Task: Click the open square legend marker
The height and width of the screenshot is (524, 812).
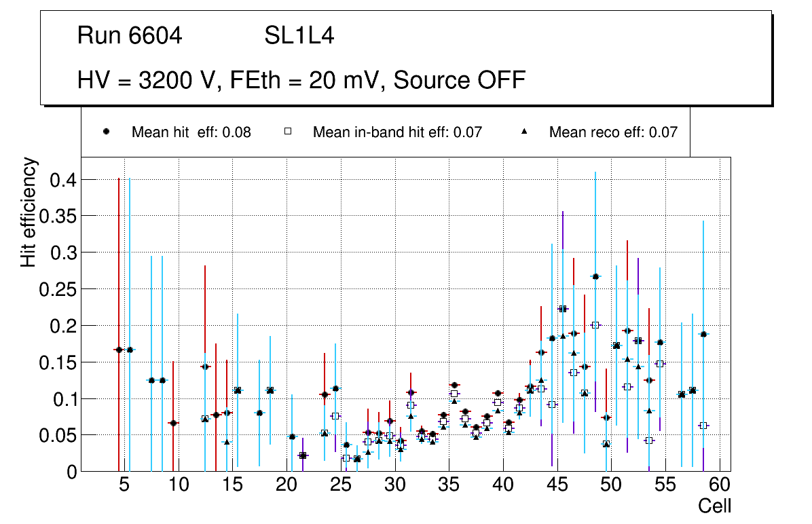Action: point(287,132)
